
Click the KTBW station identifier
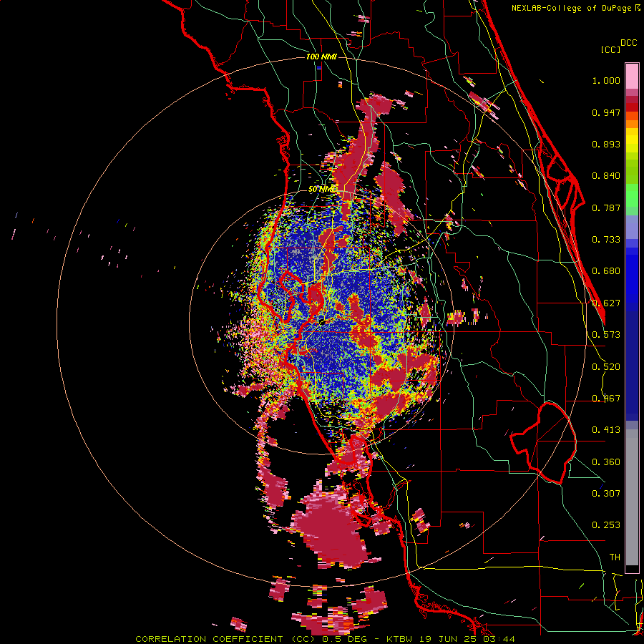click(x=399, y=639)
